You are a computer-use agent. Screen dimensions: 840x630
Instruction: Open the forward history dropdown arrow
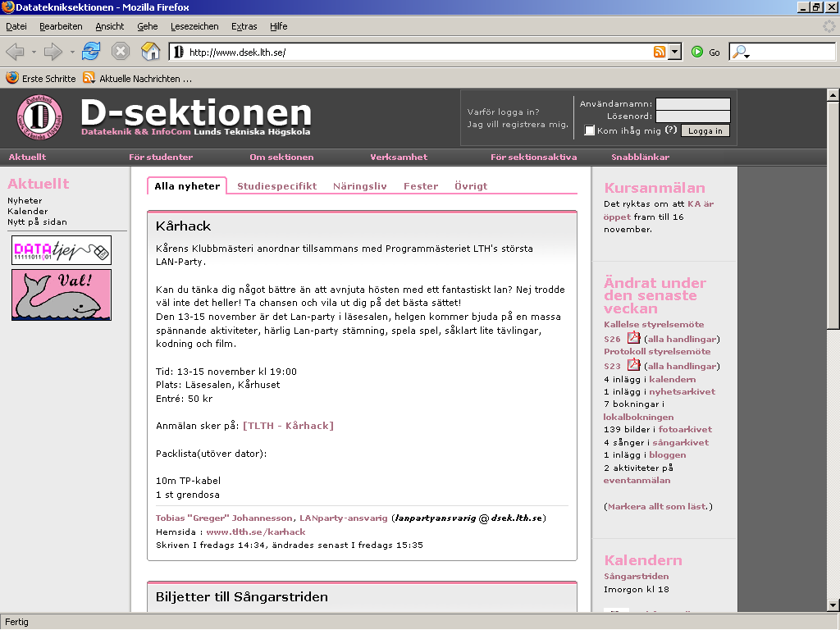[72, 52]
